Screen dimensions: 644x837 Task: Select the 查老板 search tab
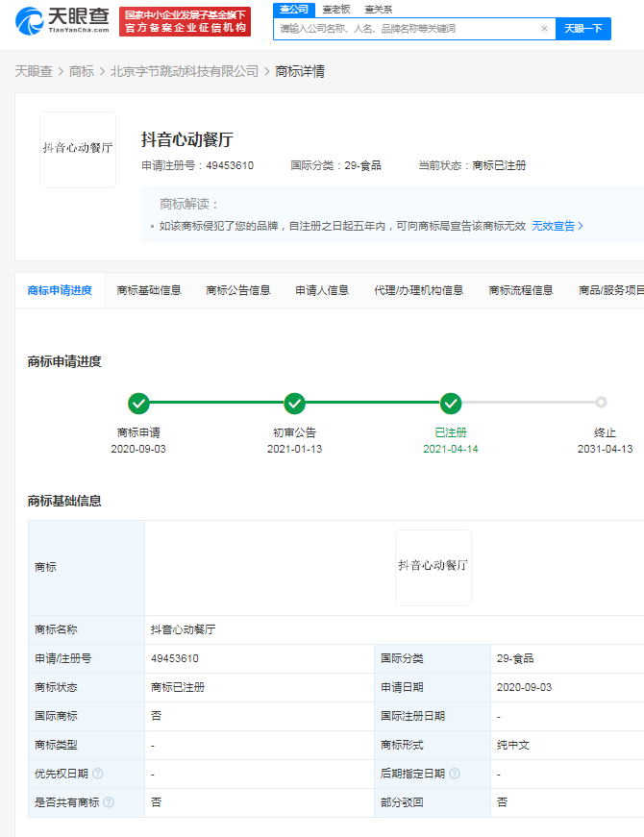336,9
